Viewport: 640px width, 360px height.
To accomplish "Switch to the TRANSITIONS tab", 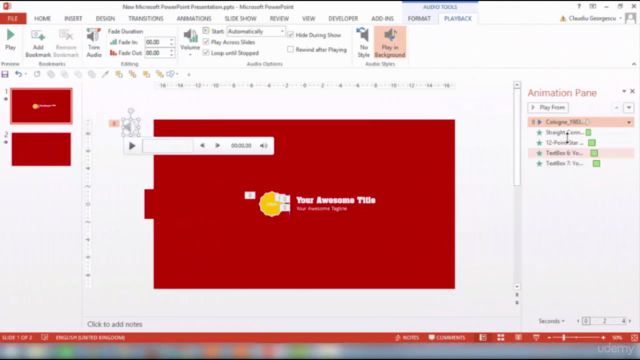I will pos(146,18).
